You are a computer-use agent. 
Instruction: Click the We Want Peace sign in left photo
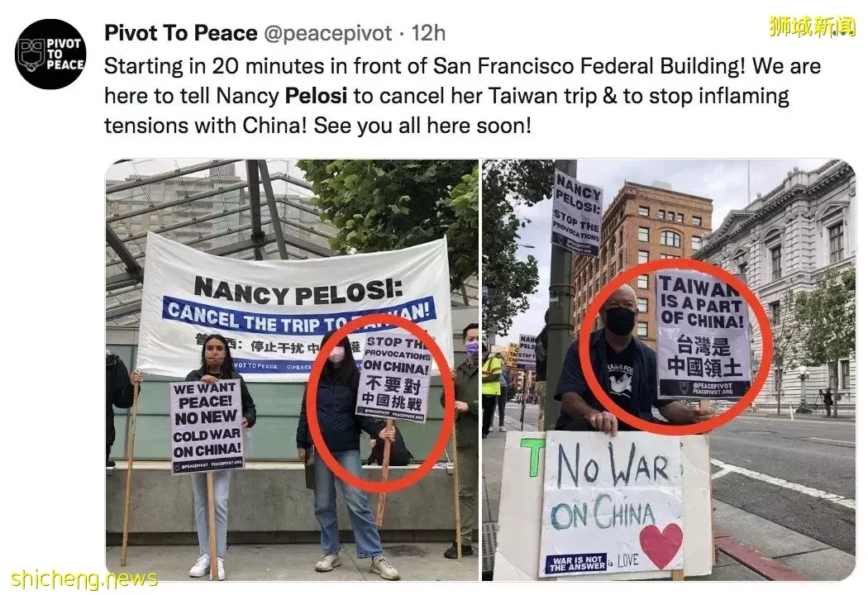(x=207, y=426)
